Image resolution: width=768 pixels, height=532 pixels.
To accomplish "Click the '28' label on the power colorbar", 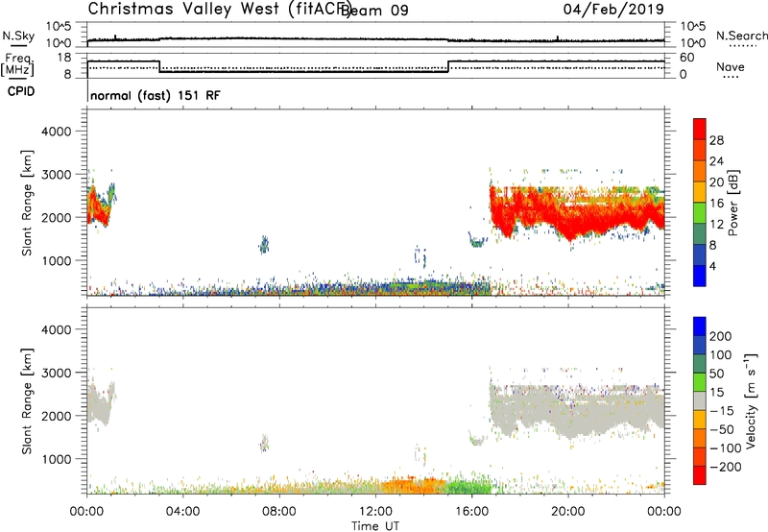I will tap(716, 140).
